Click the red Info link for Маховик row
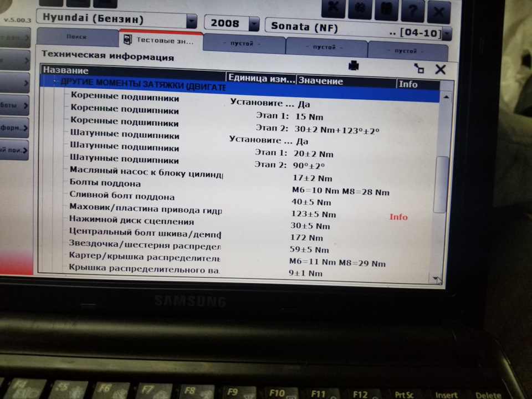Image resolution: width=532 pixels, height=399 pixels. point(398,217)
